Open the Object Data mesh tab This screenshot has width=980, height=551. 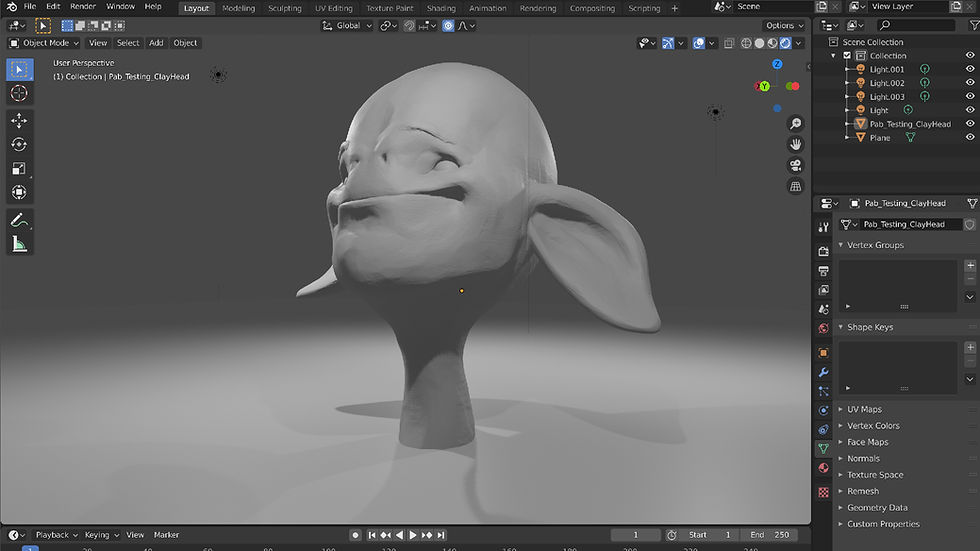[824, 449]
